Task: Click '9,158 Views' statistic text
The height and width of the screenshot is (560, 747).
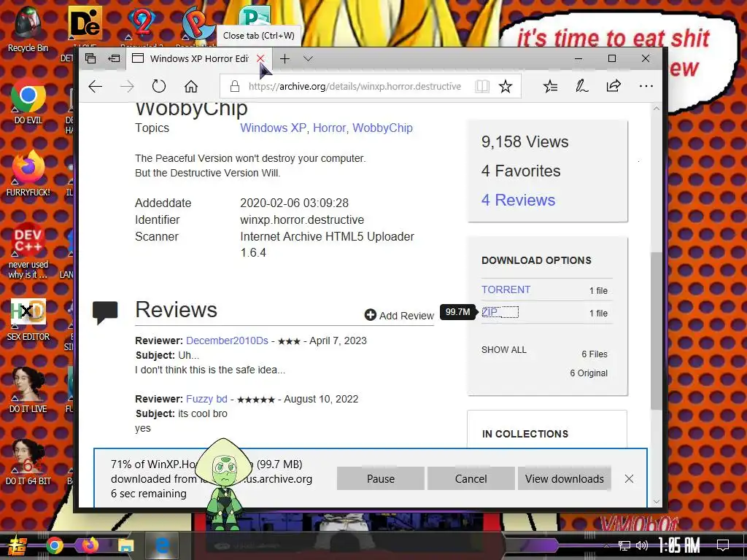Action: coord(525,142)
